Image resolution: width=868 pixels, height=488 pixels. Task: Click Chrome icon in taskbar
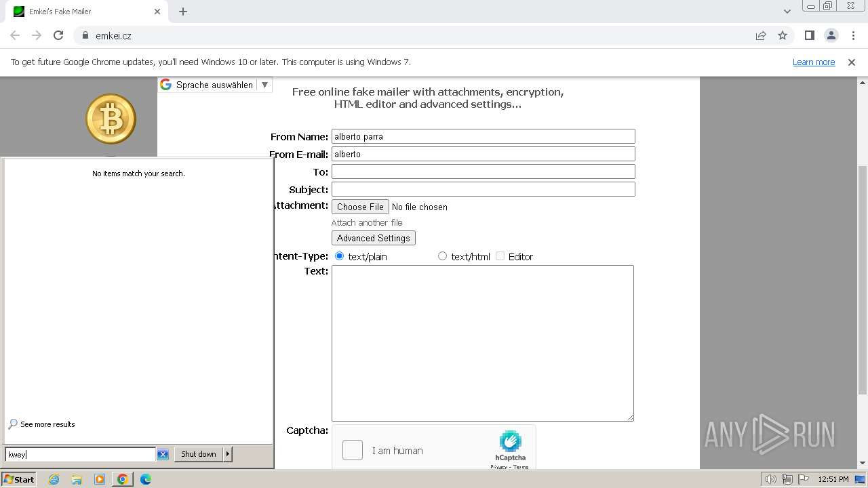(x=123, y=479)
